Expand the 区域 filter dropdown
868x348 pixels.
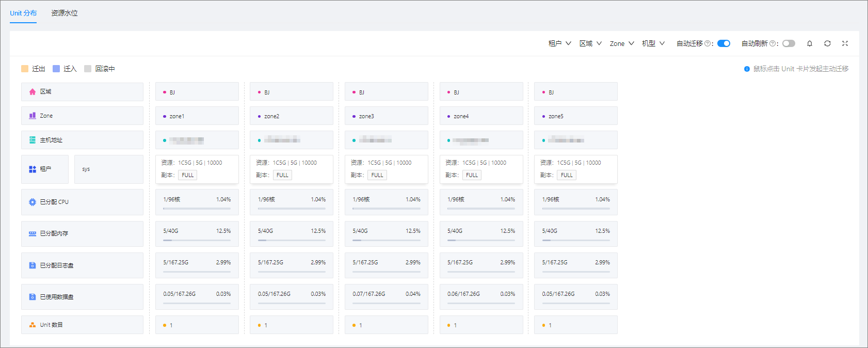click(x=590, y=43)
